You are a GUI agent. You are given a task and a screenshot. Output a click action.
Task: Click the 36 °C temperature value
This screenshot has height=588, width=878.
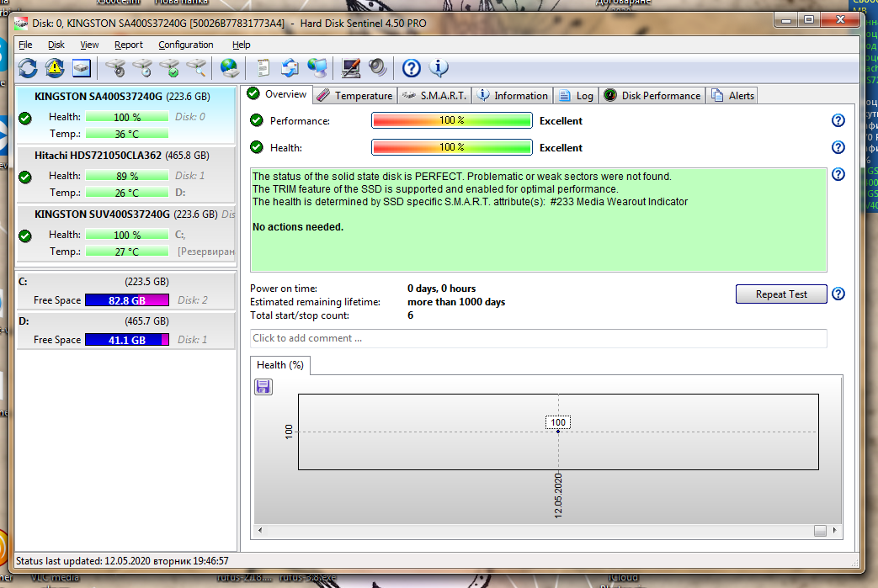pyautogui.click(x=127, y=135)
